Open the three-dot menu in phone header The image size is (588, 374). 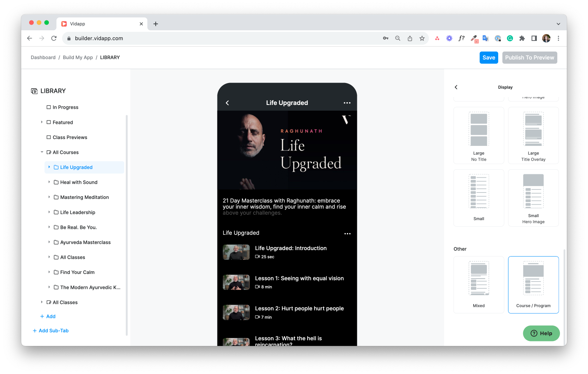(347, 103)
